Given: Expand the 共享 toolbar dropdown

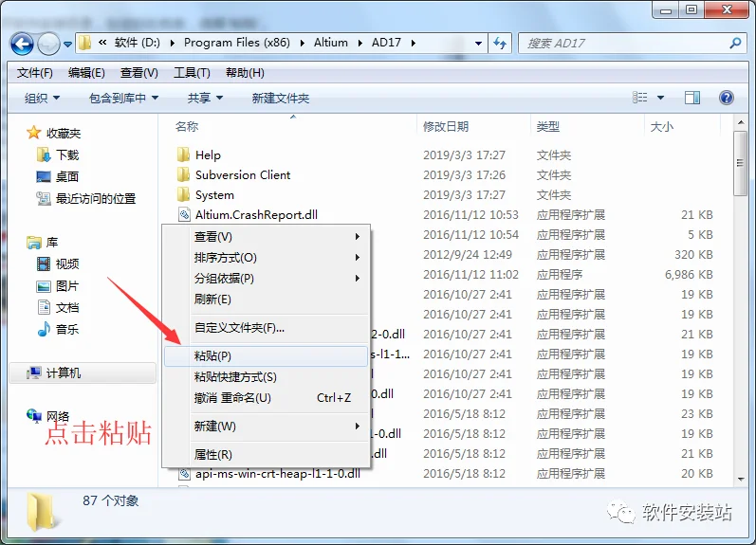Looking at the screenshot, I should click(x=206, y=99).
